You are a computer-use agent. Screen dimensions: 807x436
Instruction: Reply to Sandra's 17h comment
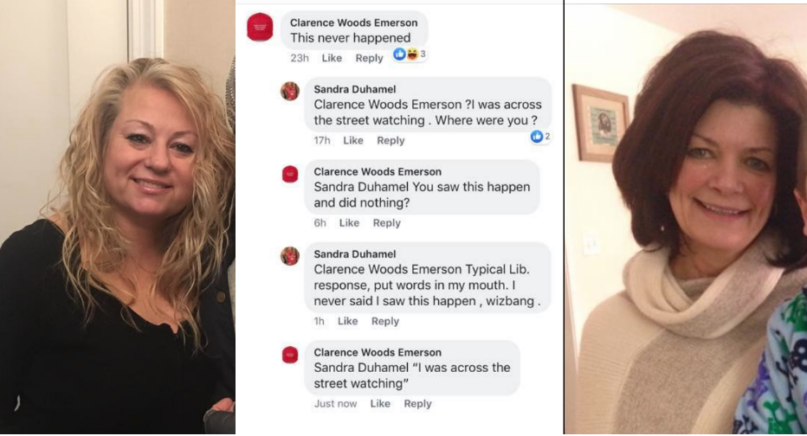391,141
